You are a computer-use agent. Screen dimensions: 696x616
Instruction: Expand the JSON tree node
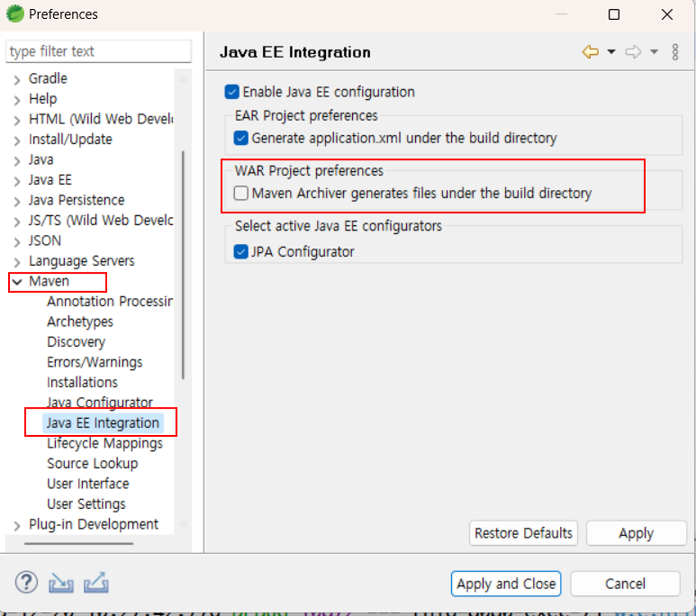[17, 242]
